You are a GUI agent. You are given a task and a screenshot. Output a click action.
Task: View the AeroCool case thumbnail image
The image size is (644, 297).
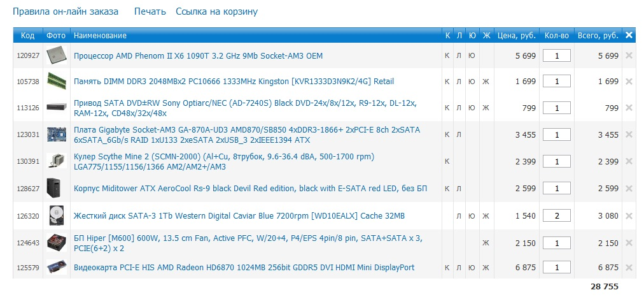click(56, 189)
